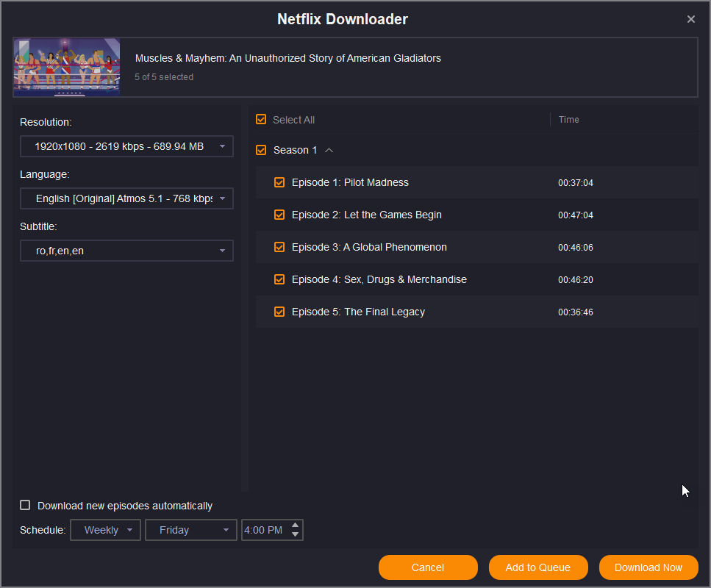Image resolution: width=711 pixels, height=588 pixels.
Task: Click the time stepper down arrow
Action: 296,534
